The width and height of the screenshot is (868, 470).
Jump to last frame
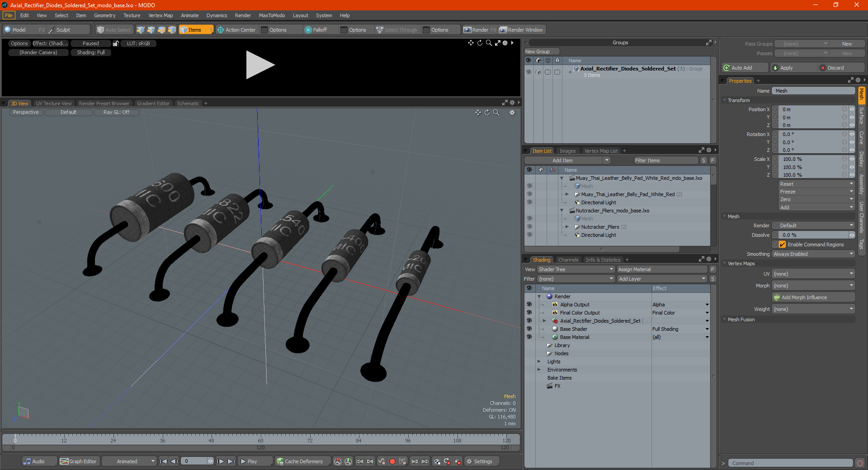coord(231,461)
